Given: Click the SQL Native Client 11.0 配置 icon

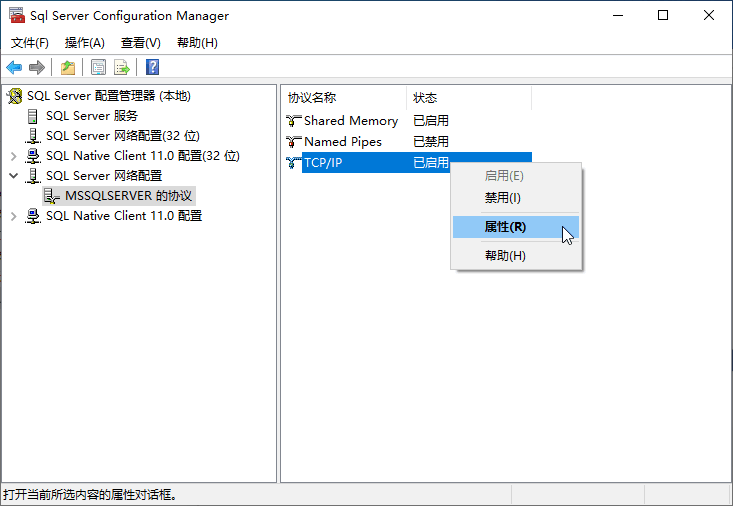Looking at the screenshot, I should pos(32,217).
